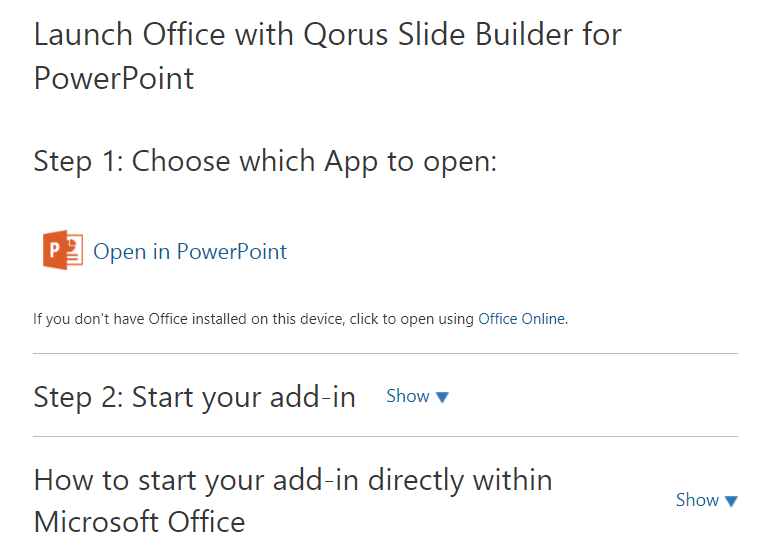Click the orange PowerPoint app icon
This screenshot has height=548, width=769.
tap(63, 250)
